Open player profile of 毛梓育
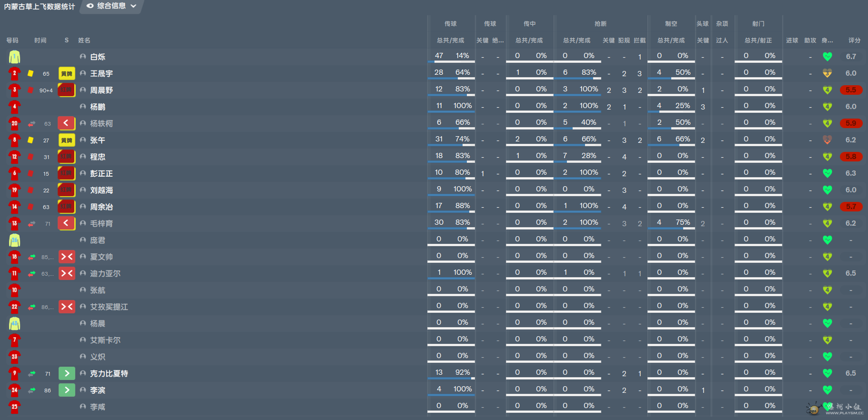This screenshot has width=868, height=420. (x=101, y=223)
